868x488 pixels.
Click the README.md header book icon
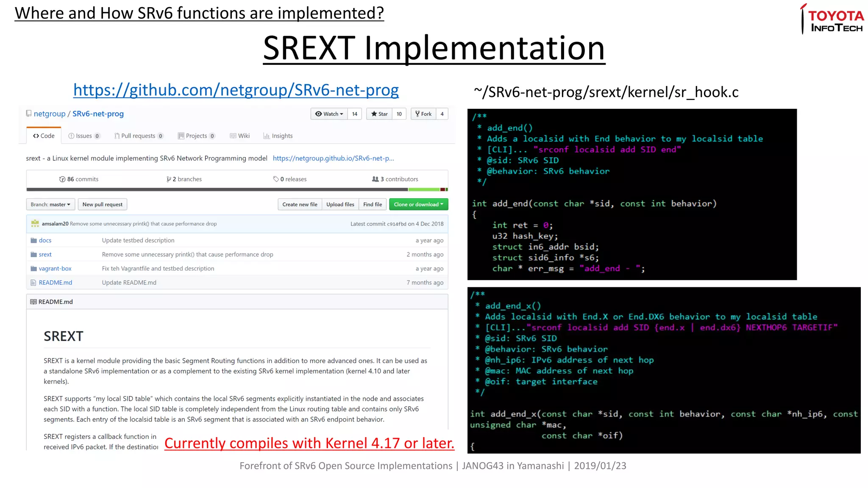(x=33, y=302)
